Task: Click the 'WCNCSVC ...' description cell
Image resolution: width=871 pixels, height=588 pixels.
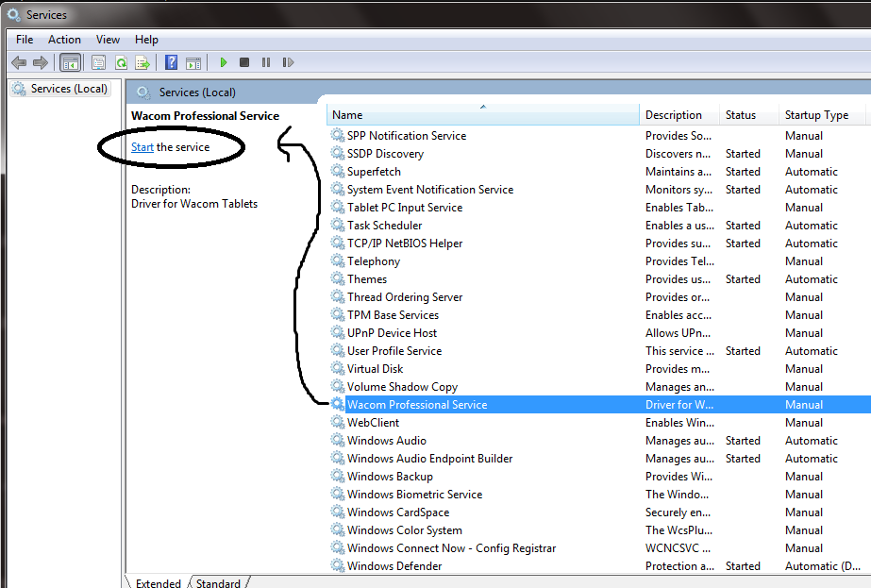Action: tap(678, 547)
